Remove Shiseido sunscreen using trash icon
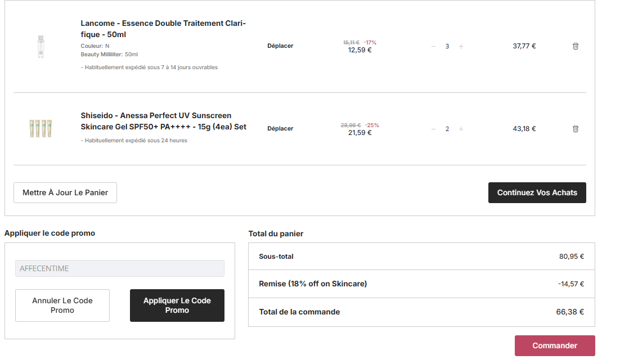620x364 pixels. (576, 129)
